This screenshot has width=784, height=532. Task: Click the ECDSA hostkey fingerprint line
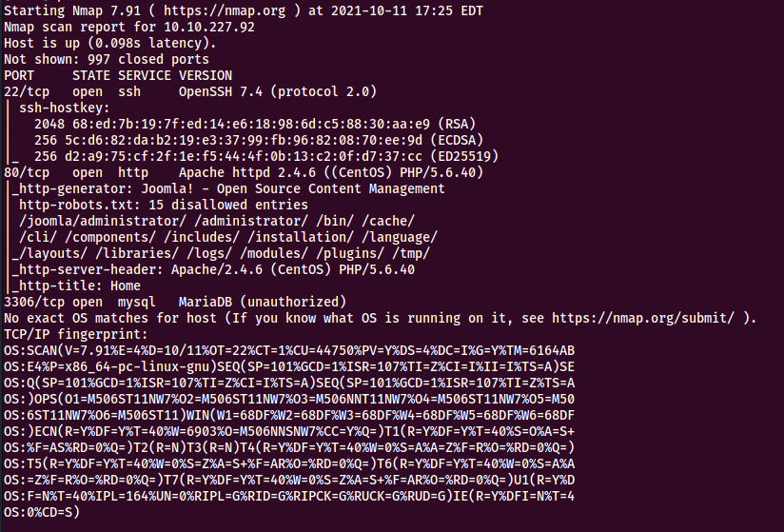[259, 141]
